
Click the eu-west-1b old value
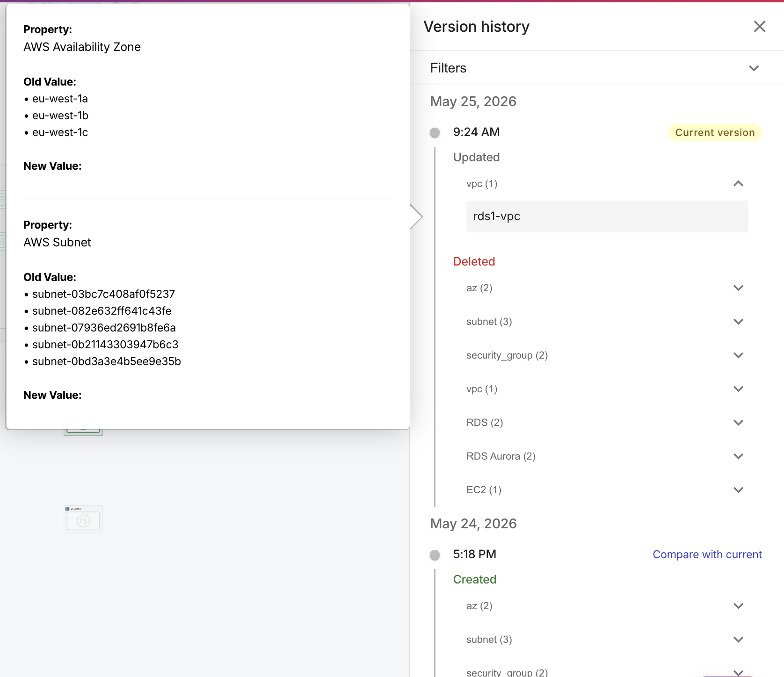point(60,116)
